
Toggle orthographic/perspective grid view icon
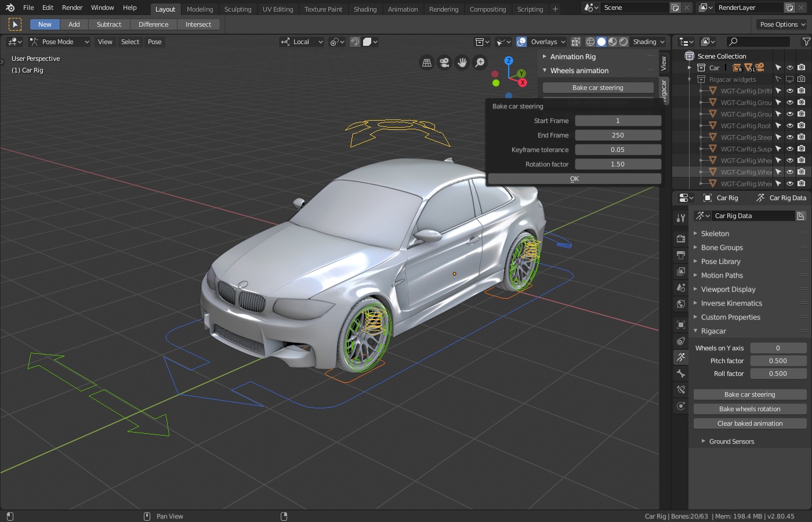[427, 63]
